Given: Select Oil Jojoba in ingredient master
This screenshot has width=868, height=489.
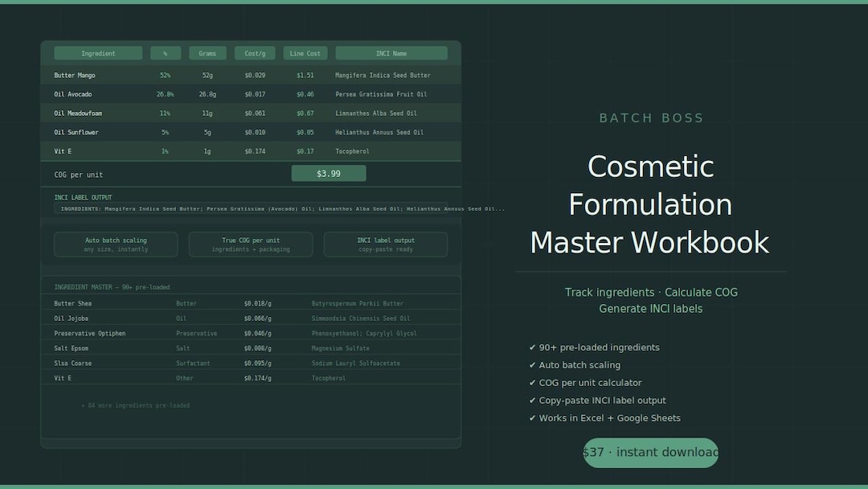Looking at the screenshot, I should [x=72, y=318].
